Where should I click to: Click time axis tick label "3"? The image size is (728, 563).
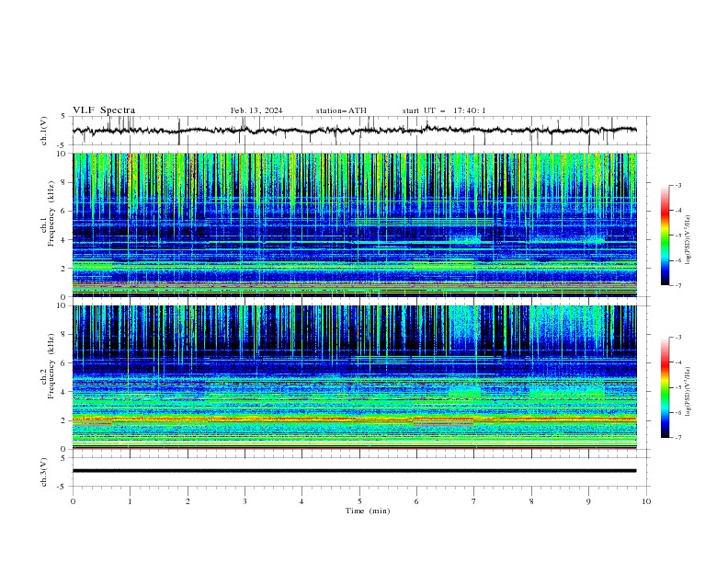[245, 501]
